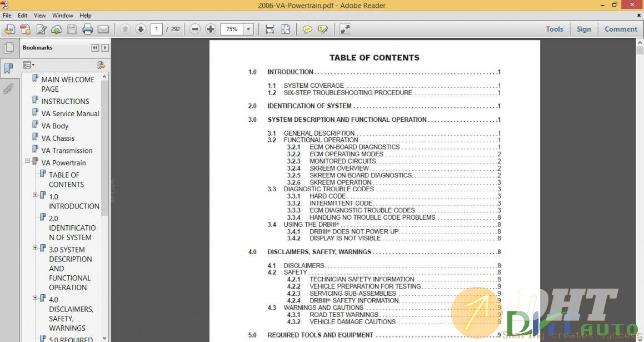
Task: Toggle the Bookmarks panel ribbon icon
Action: tap(9, 68)
